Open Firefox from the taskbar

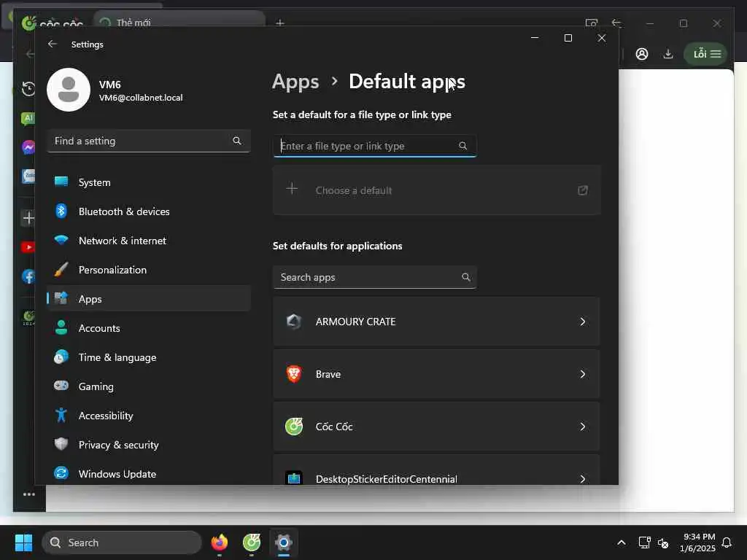tap(219, 542)
